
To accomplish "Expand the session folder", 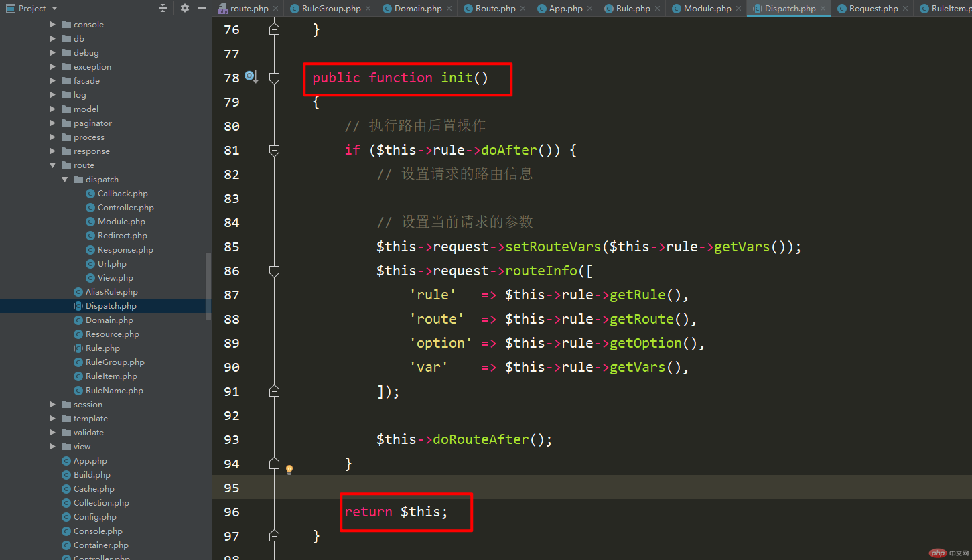I will 53,404.
